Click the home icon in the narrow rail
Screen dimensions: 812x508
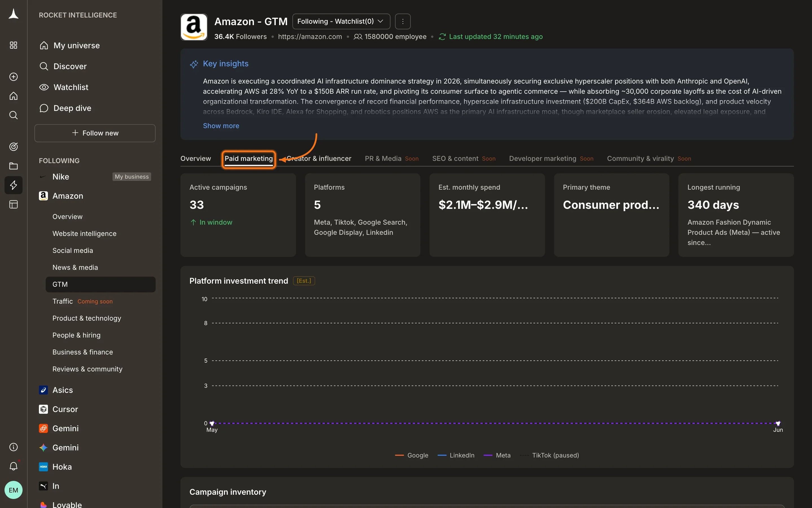pos(14,96)
